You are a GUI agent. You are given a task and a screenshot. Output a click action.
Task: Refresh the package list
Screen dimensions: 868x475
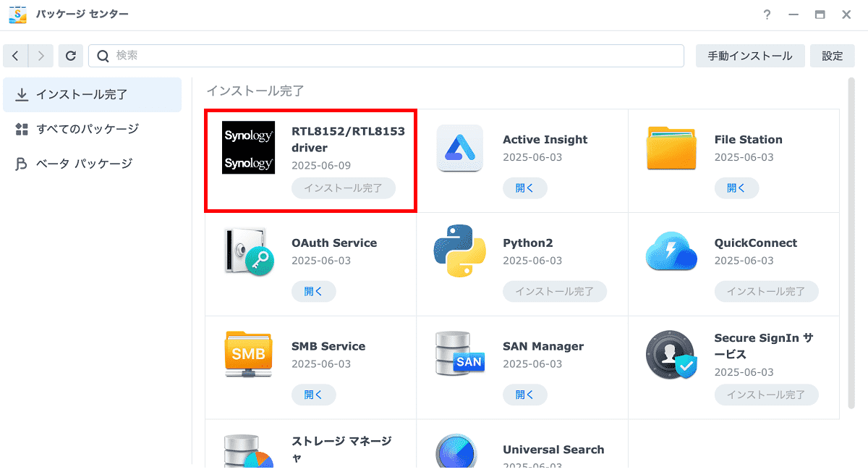point(70,56)
